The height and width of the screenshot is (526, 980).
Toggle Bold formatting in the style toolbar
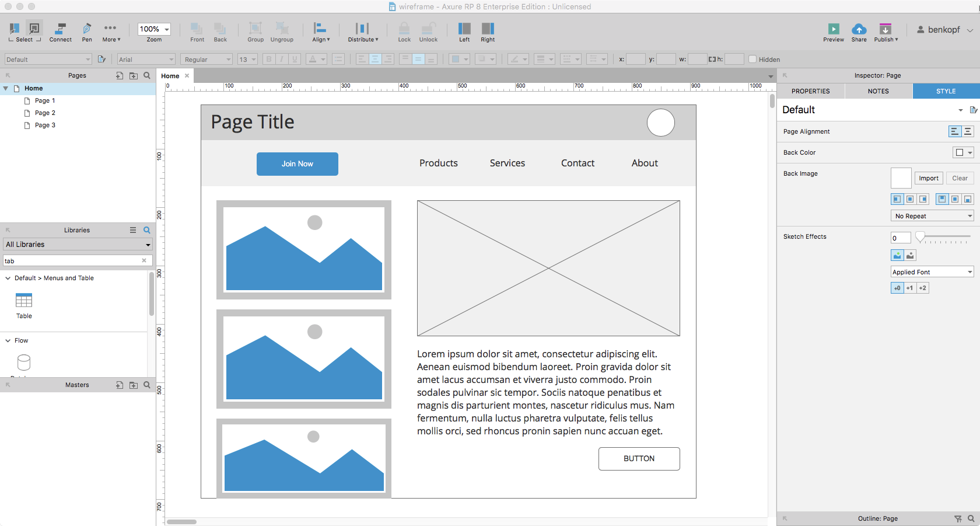tap(268, 59)
